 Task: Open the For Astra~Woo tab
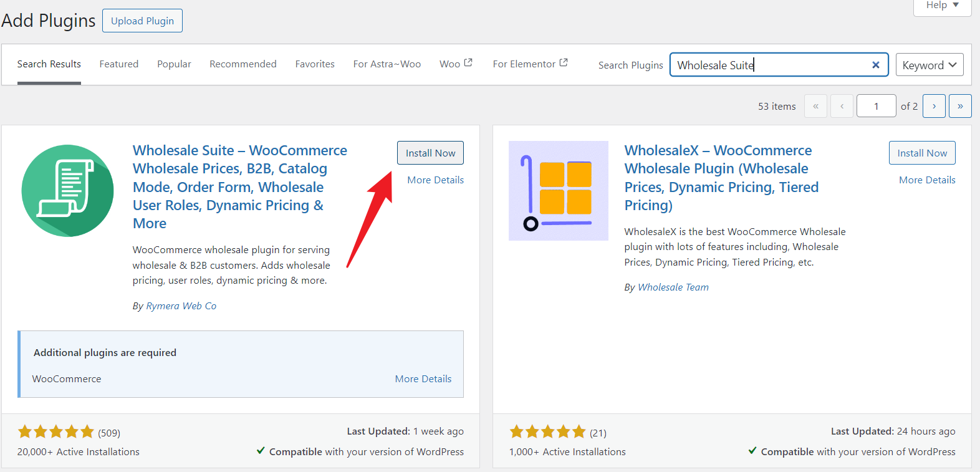(387, 64)
